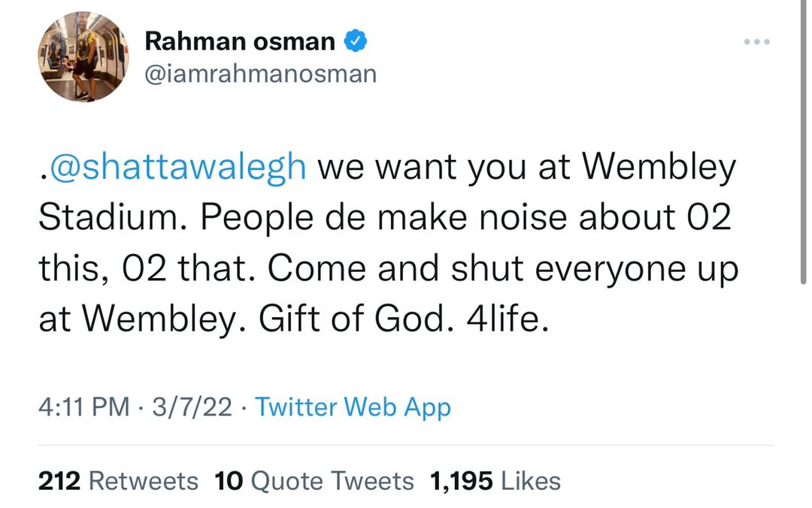Click the 4:11 PM timestamp
The height and width of the screenshot is (508, 812).
click(84, 407)
